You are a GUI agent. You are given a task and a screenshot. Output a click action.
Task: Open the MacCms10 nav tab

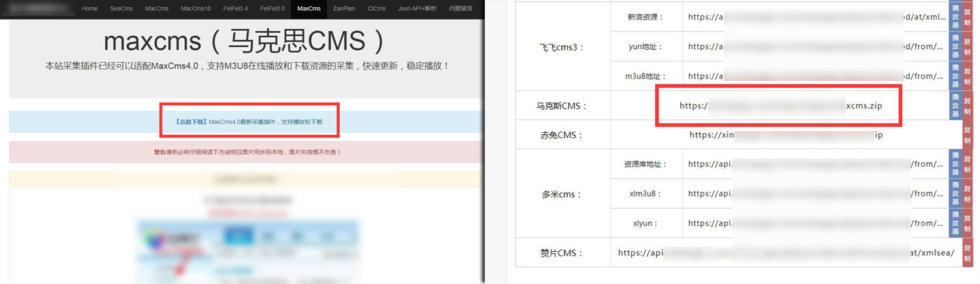[196, 9]
